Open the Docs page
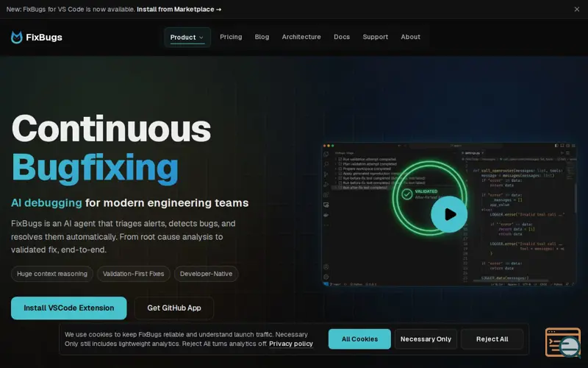588x368 pixels. 342,37
